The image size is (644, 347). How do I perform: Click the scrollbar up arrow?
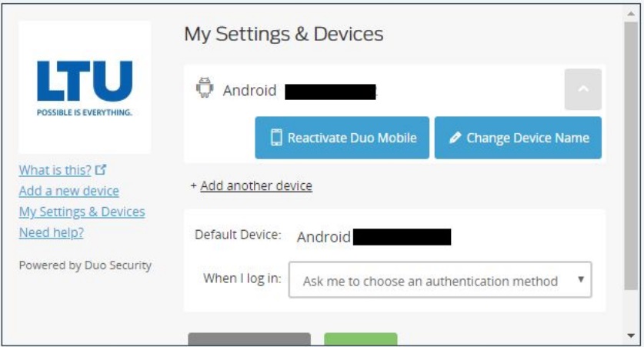point(631,14)
